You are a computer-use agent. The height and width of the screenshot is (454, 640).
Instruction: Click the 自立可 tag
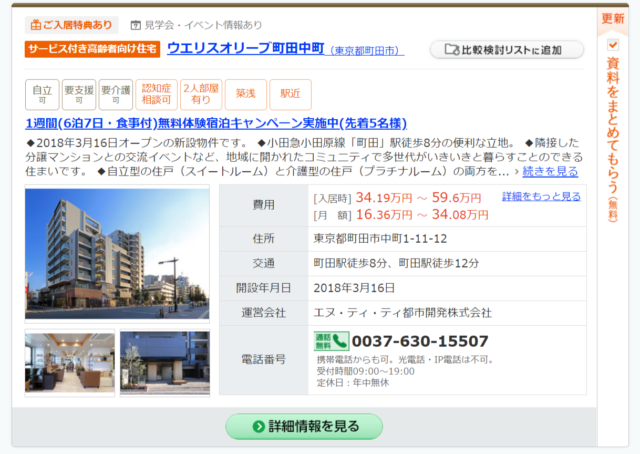[42, 95]
